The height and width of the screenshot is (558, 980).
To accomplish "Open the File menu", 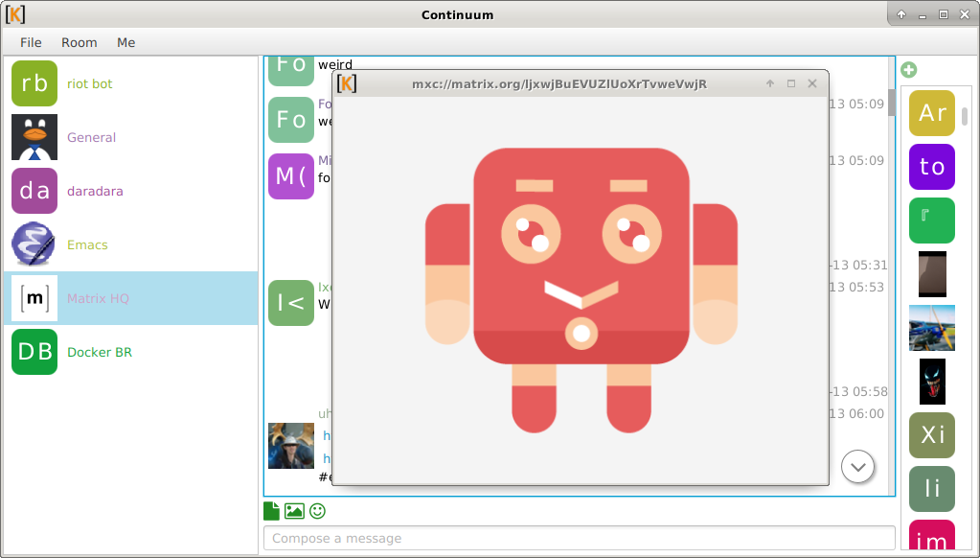I will tap(31, 42).
